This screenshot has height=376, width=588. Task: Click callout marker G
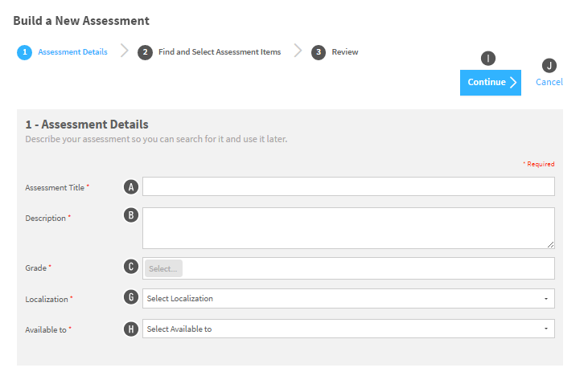[131, 297]
